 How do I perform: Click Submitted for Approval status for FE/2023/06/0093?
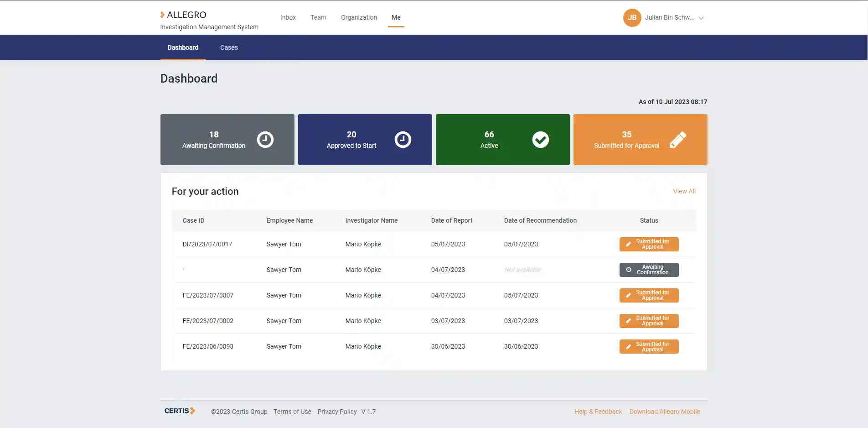pyautogui.click(x=649, y=346)
